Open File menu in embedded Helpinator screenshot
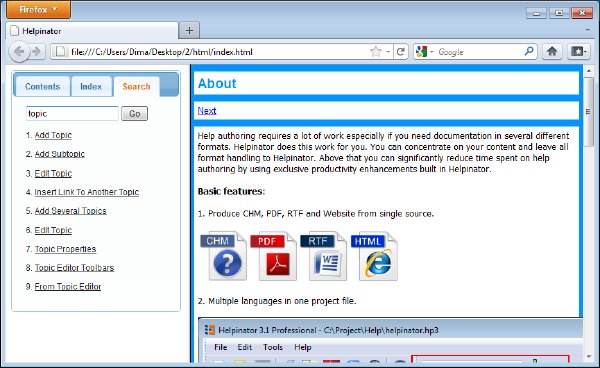The image size is (600, 368). (220, 347)
